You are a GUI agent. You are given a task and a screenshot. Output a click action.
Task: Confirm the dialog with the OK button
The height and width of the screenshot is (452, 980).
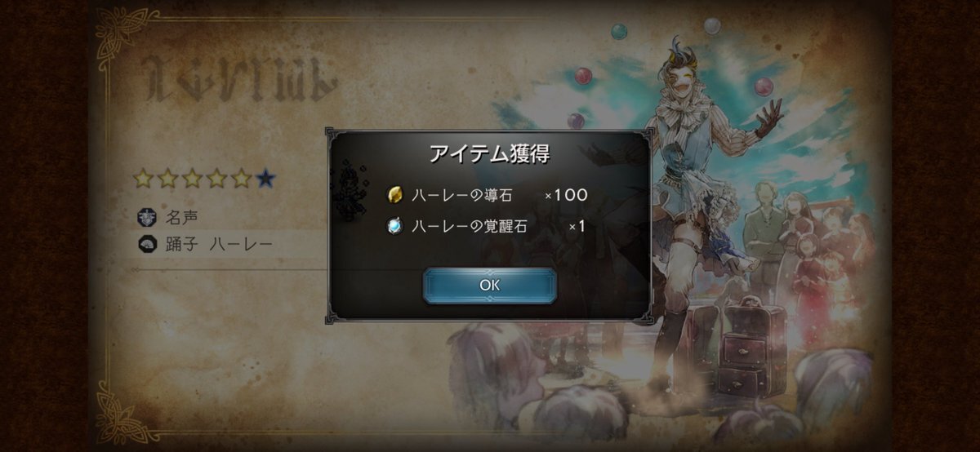489,286
